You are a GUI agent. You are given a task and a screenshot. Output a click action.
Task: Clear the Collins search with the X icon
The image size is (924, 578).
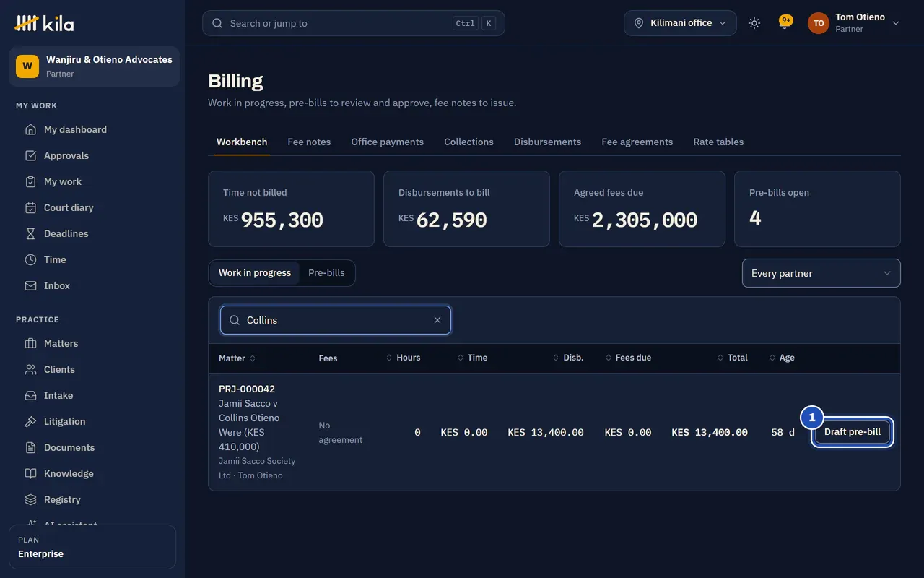click(437, 320)
